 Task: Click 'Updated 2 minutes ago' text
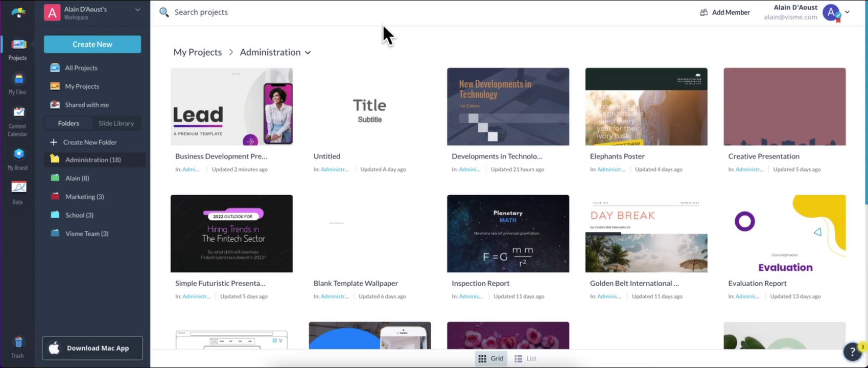(240, 169)
